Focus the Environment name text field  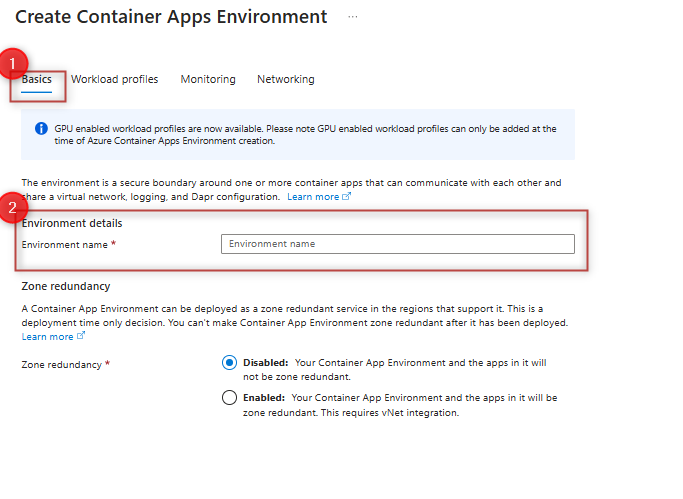[397, 244]
